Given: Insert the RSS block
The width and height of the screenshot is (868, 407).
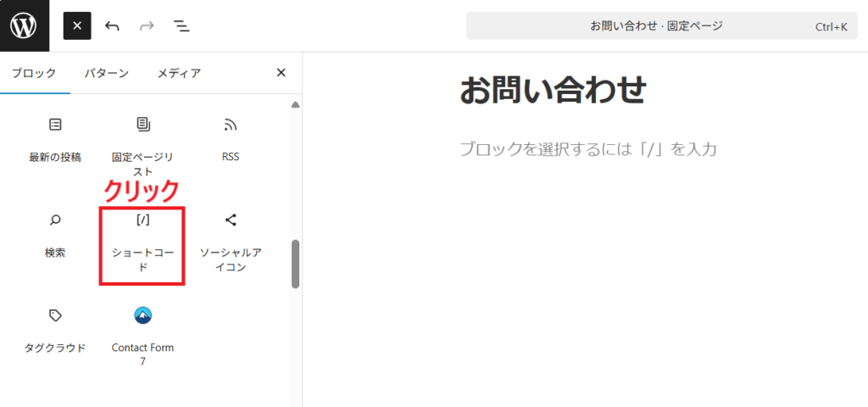Looking at the screenshot, I should pyautogui.click(x=231, y=140).
